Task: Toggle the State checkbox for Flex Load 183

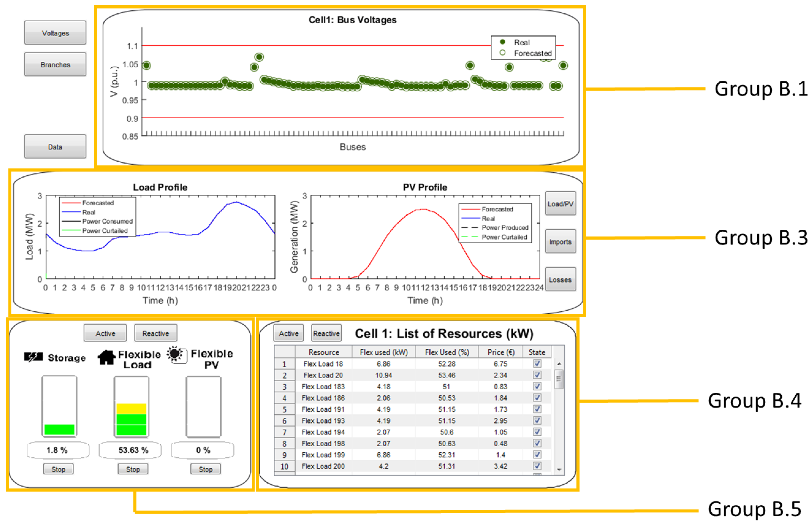Action: (537, 386)
